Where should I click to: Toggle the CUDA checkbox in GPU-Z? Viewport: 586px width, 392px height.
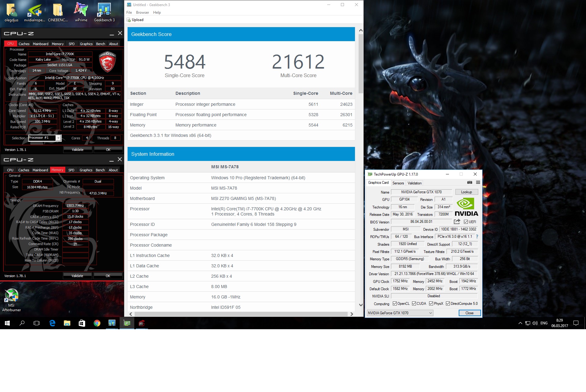[x=414, y=304]
